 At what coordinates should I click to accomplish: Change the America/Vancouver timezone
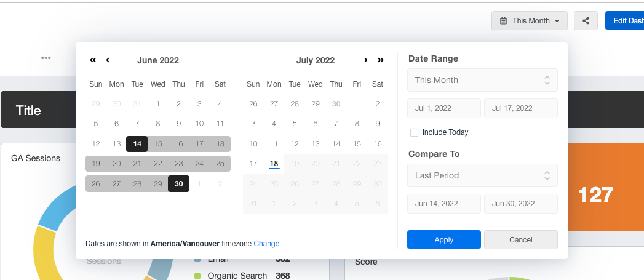[266, 244]
